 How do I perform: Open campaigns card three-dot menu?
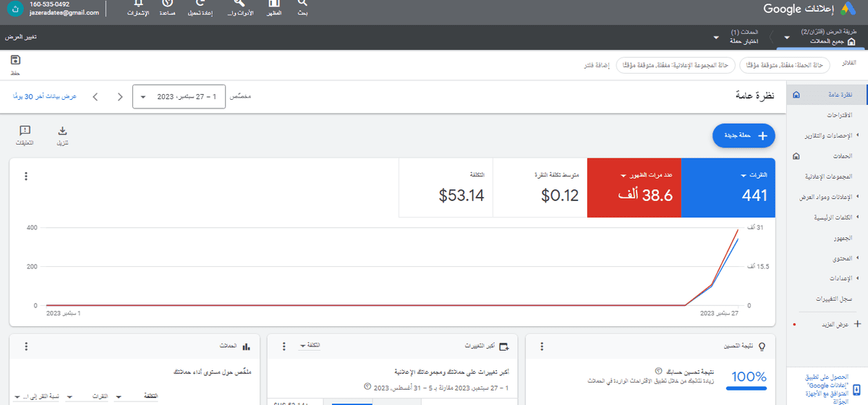pyautogui.click(x=26, y=346)
